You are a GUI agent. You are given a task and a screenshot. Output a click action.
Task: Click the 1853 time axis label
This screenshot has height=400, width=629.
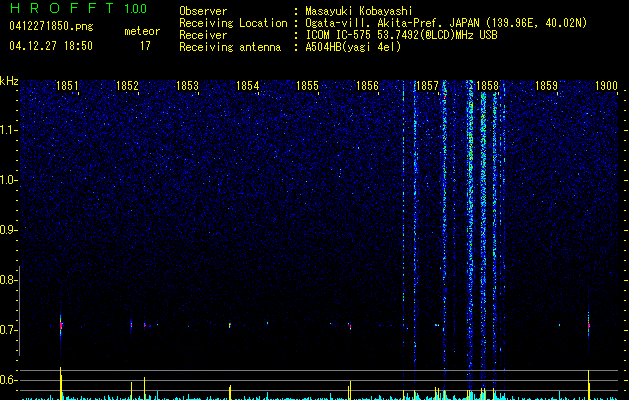[x=187, y=86]
